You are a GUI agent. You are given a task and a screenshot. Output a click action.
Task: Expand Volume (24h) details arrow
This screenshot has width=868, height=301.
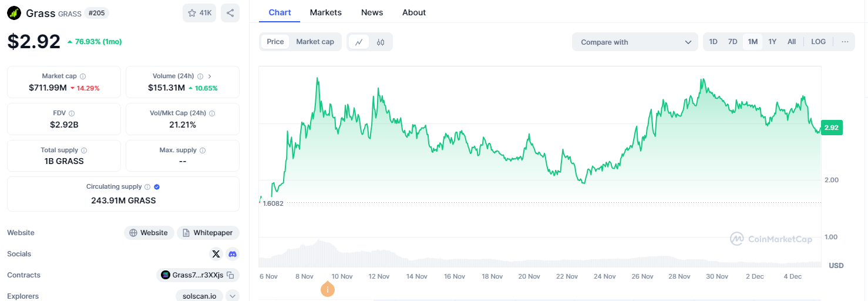210,76
